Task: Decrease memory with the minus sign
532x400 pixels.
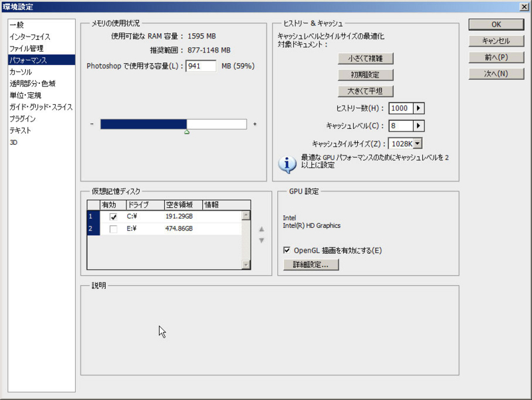Action: [92, 124]
